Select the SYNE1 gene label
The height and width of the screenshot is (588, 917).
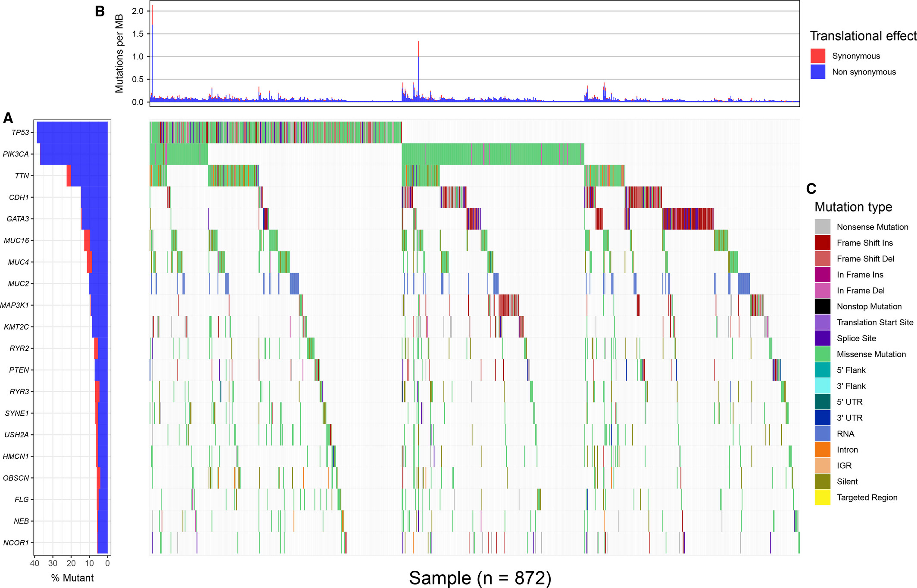pos(17,413)
